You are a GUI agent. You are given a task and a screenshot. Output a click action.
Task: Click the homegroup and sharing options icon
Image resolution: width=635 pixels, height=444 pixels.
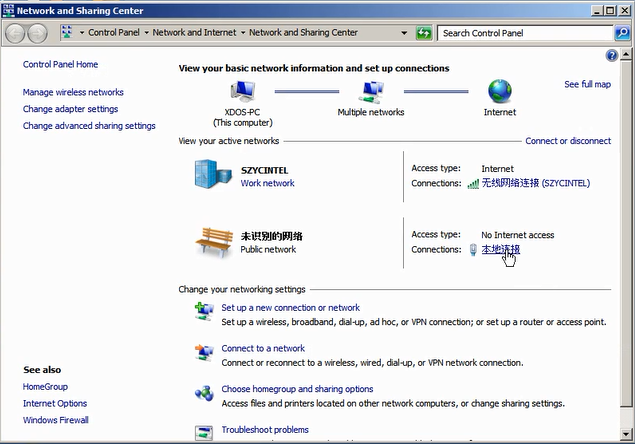(x=204, y=393)
